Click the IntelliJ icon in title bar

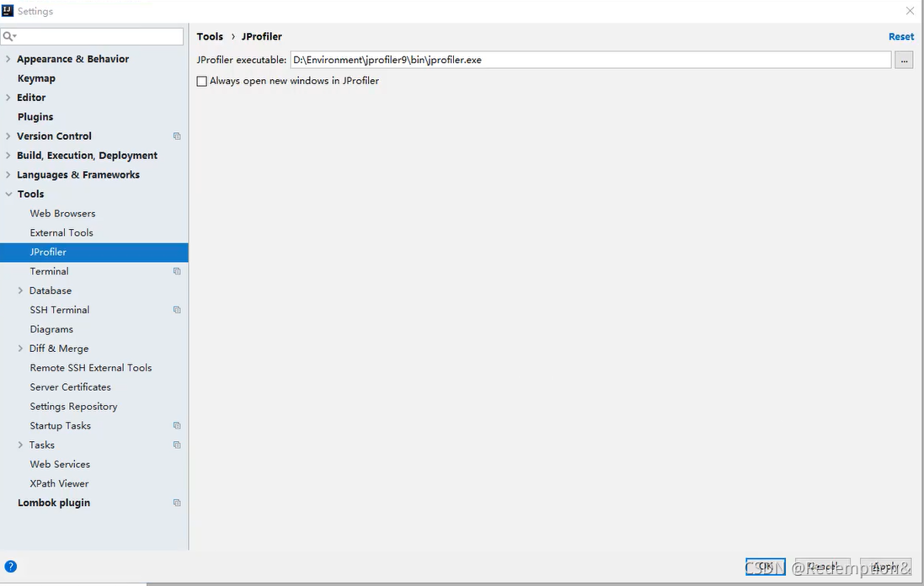tap(8, 11)
